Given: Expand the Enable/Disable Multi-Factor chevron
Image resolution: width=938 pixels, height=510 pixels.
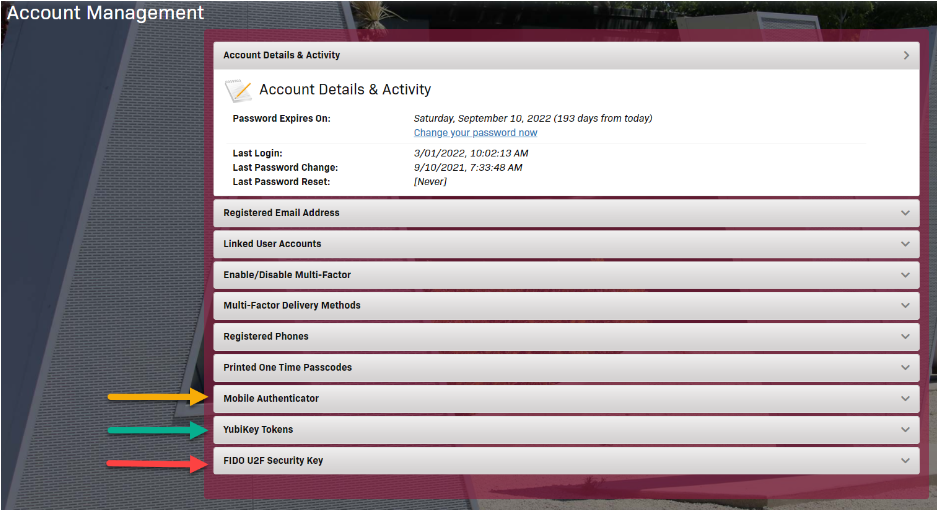Looking at the screenshot, I should click(x=906, y=275).
